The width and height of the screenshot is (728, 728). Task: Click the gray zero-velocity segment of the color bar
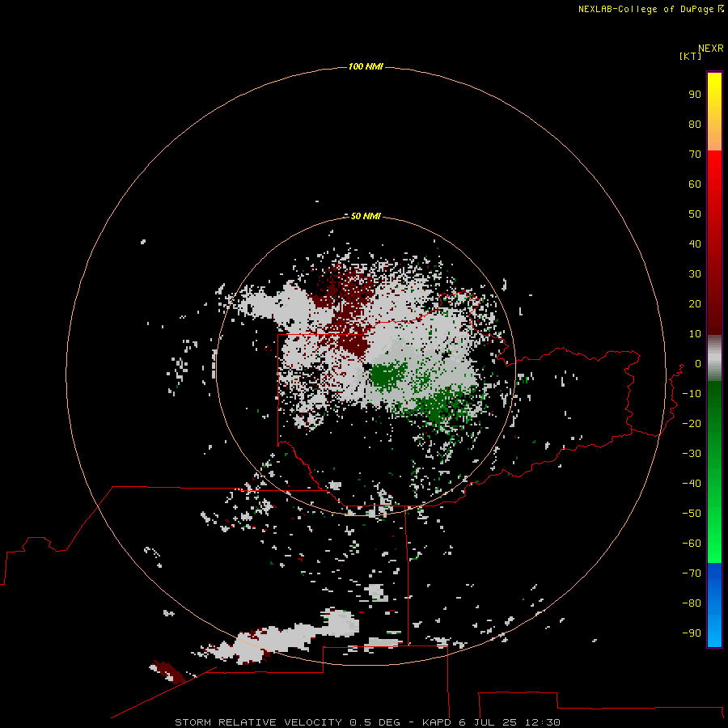tap(714, 358)
